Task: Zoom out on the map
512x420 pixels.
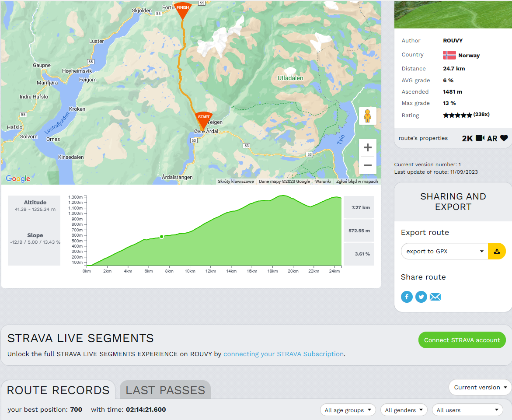Action: [x=367, y=165]
